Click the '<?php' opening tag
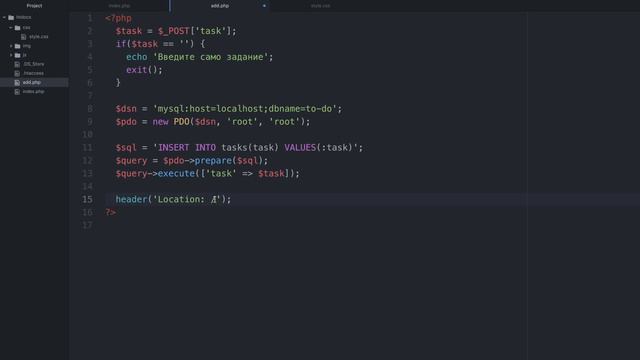The image size is (640, 360). click(118, 18)
